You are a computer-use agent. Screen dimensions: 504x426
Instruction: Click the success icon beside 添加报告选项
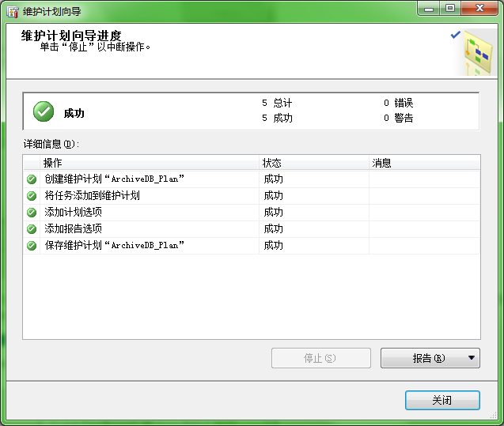[x=32, y=229]
